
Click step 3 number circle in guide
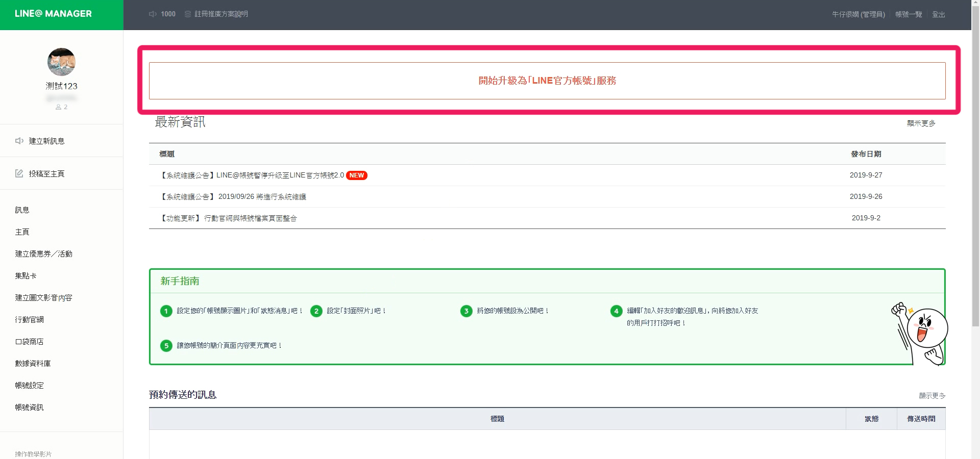466,311
